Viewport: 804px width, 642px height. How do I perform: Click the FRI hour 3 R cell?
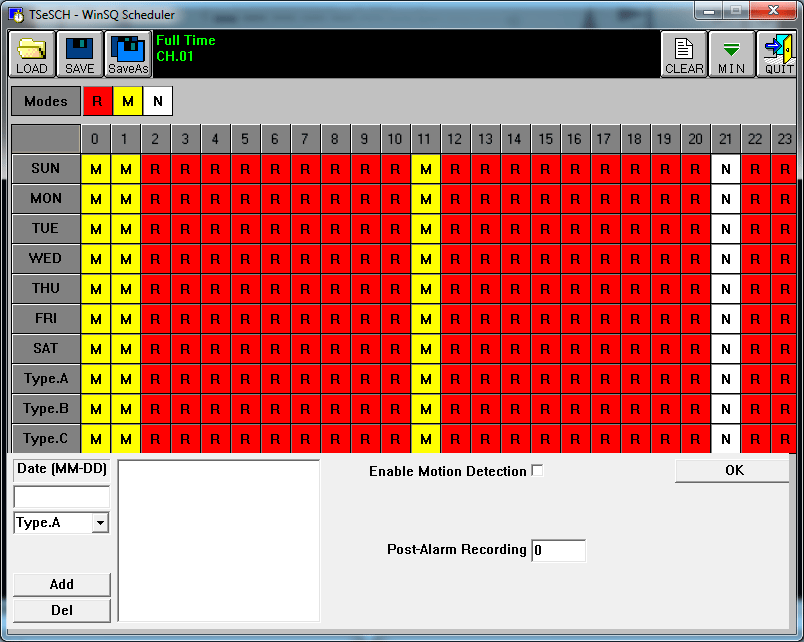pyautogui.click(x=185, y=319)
